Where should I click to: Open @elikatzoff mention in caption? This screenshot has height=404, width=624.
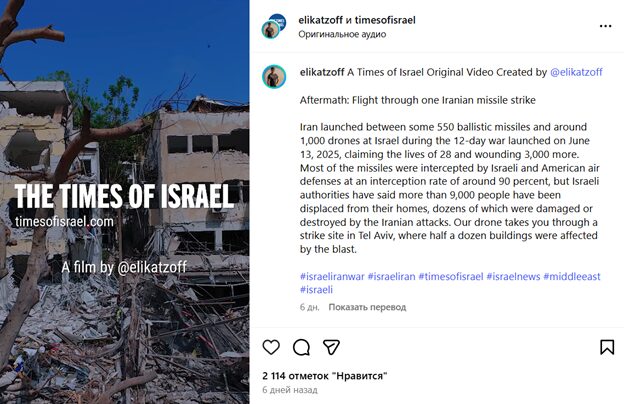click(576, 72)
